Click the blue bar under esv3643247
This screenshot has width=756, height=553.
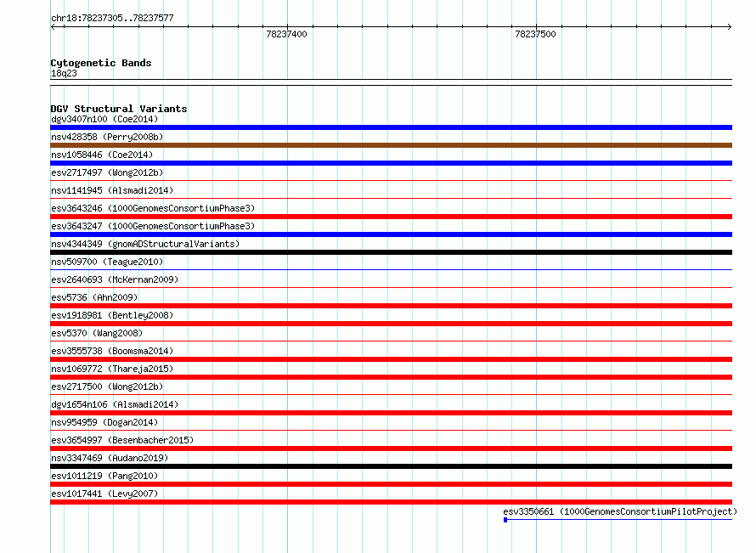coord(391,234)
